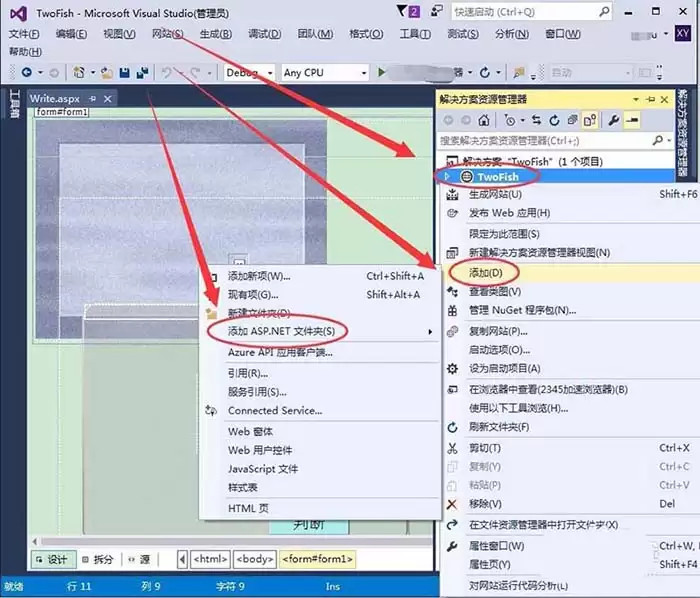Screen dimensions: 700x598
Task: Open the browser refresh dropdown arrow in toolbar
Action: [498, 72]
